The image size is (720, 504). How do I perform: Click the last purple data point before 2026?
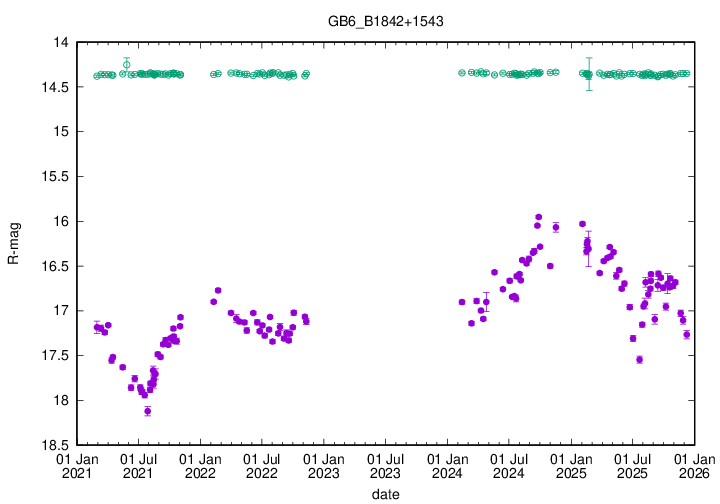pos(687,334)
